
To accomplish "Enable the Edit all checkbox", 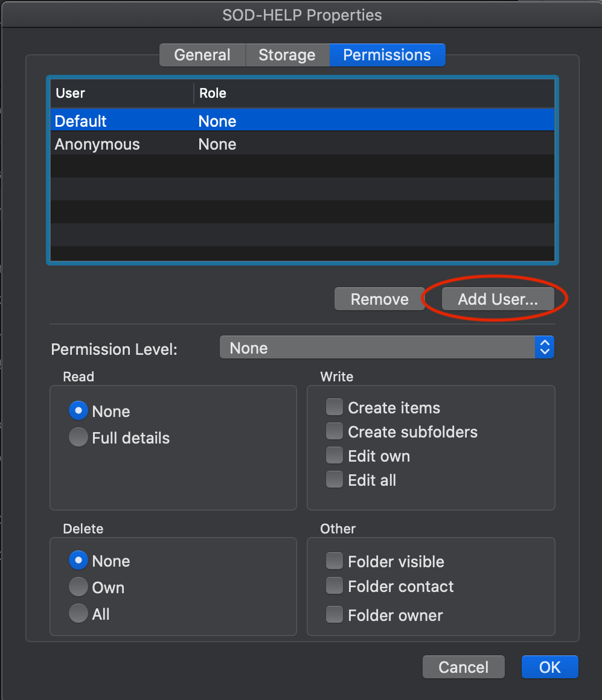I will click(335, 480).
